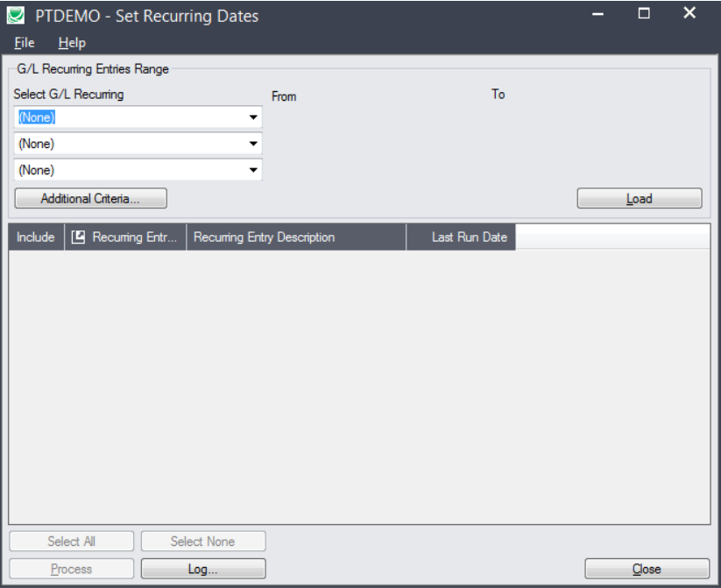
Task: Maximize the Set Recurring Dates window
Action: [644, 14]
